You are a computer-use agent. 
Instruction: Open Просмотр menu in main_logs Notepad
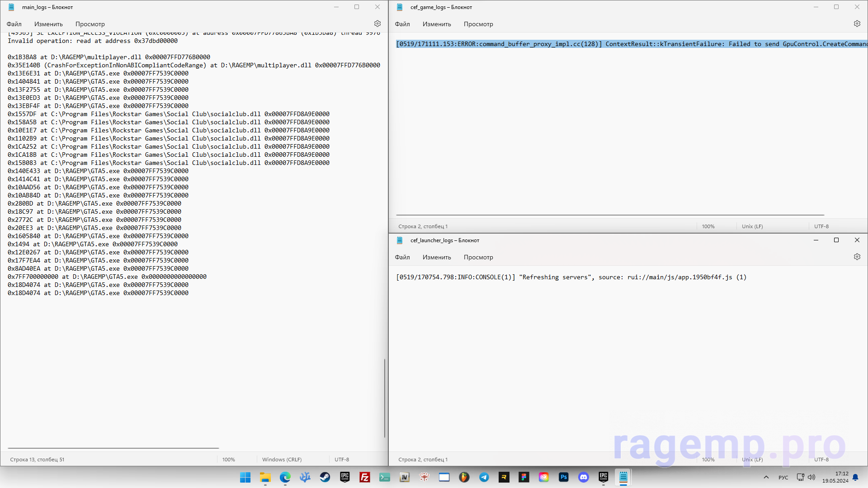click(x=90, y=24)
